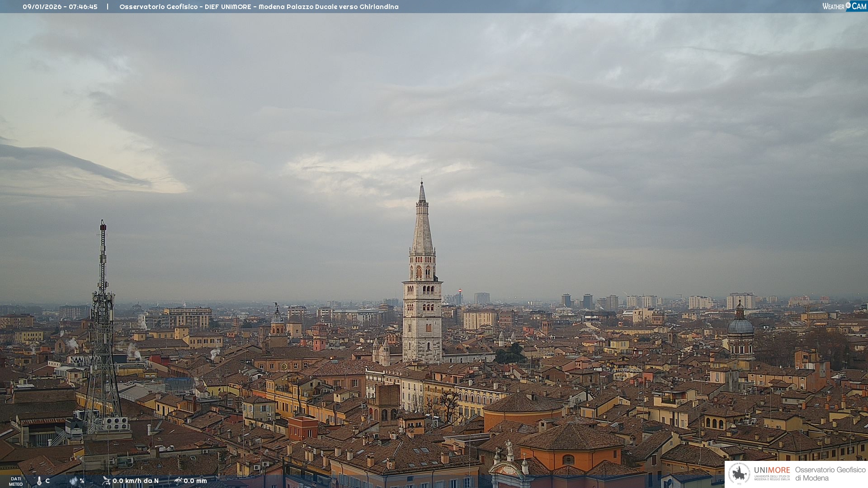The height and width of the screenshot is (488, 868).
Task: Click the 0.0 km/h da N wind reading
Action: point(136,481)
